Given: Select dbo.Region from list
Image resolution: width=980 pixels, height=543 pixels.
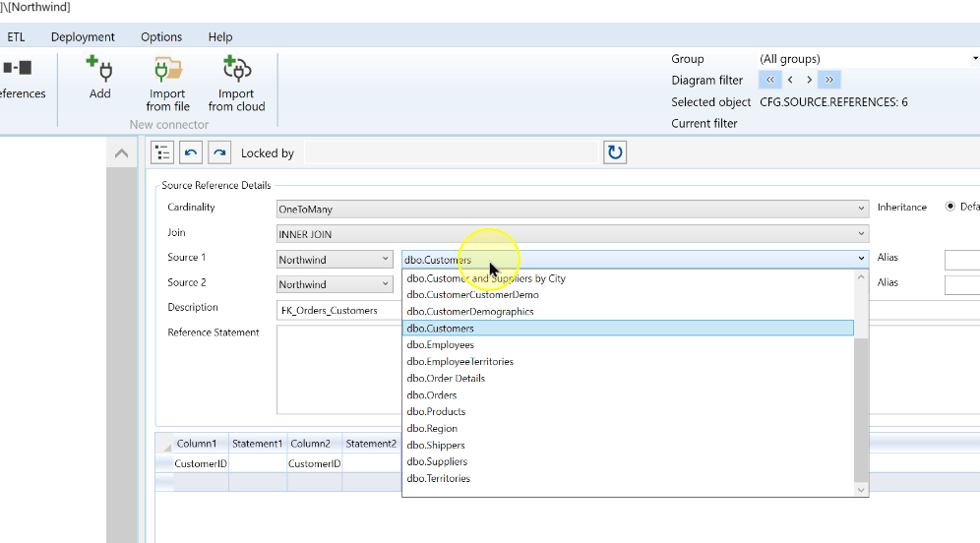Looking at the screenshot, I should click(628, 428).
